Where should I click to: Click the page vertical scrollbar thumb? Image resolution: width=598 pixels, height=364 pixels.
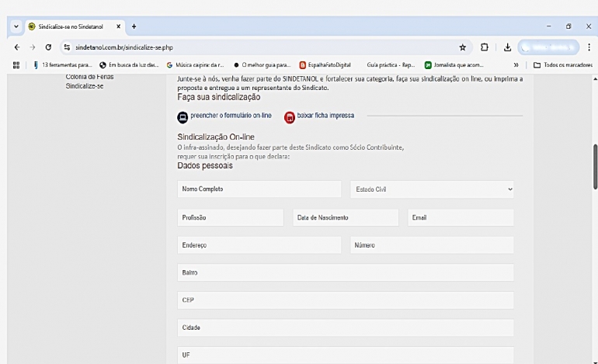tap(596, 167)
